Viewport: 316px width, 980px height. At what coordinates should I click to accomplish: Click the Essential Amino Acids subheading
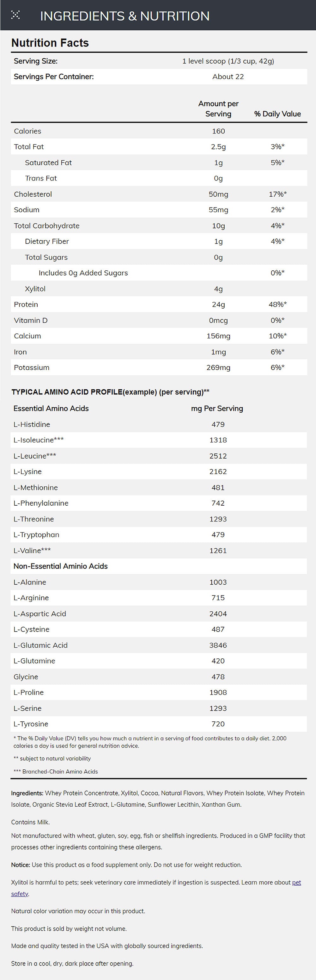[51, 408]
